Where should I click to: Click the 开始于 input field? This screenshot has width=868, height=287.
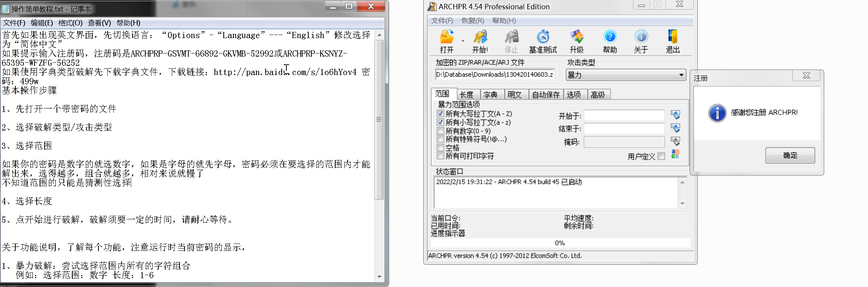point(624,115)
